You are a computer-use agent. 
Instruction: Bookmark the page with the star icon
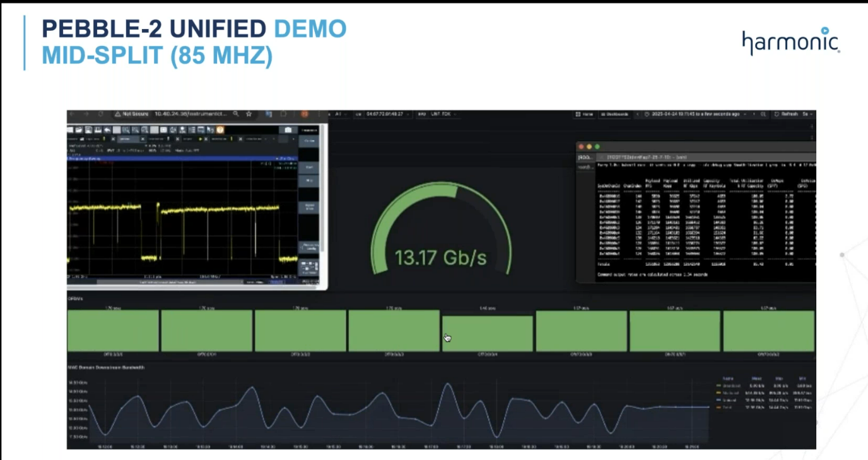point(249,114)
